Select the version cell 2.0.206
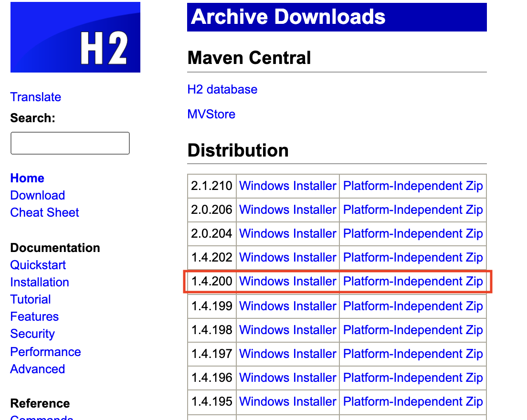This screenshot has height=420, width=527. [212, 210]
